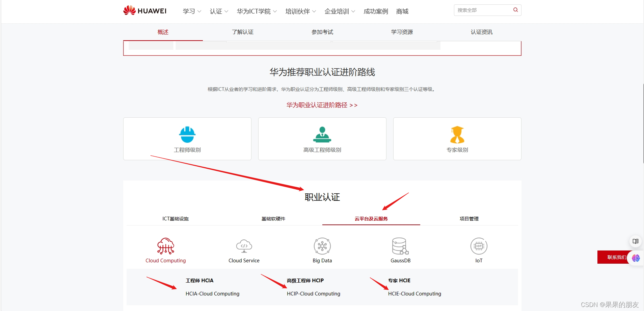Select the Big Data icon
Viewport: 644px width, 311px height.
click(x=322, y=246)
